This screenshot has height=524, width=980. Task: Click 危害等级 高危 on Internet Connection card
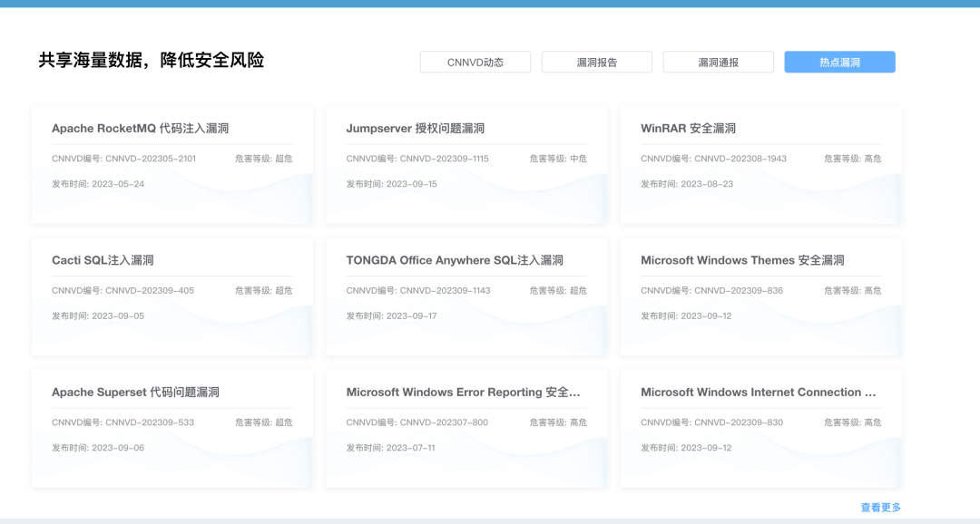[x=852, y=422]
